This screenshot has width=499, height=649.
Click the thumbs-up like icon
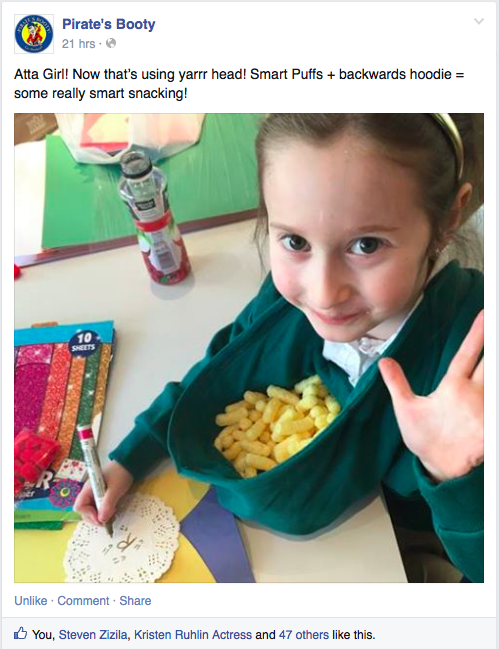[x=21, y=633]
